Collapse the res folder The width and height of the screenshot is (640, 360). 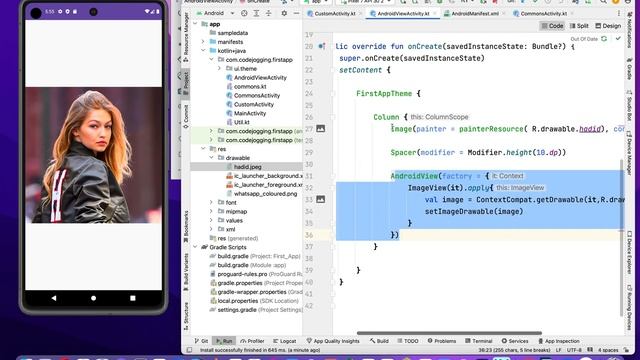203,149
